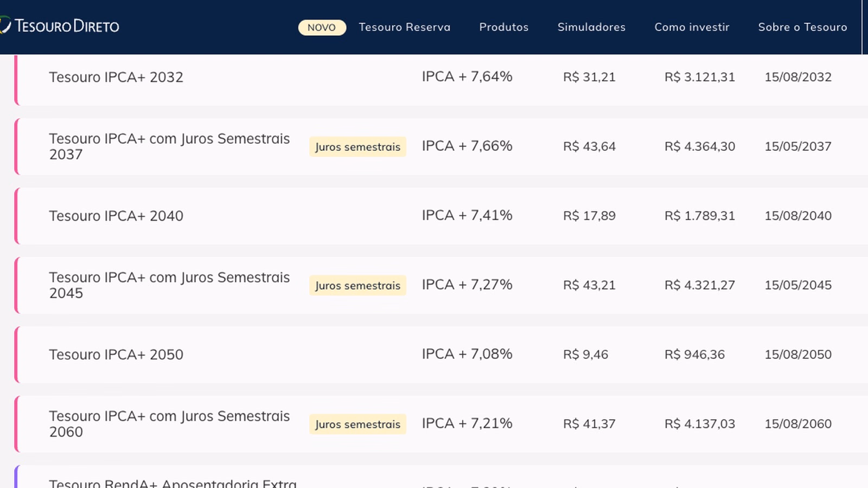The width and height of the screenshot is (868, 488).
Task: Click rate IPCA + 7,08%
Action: (467, 354)
